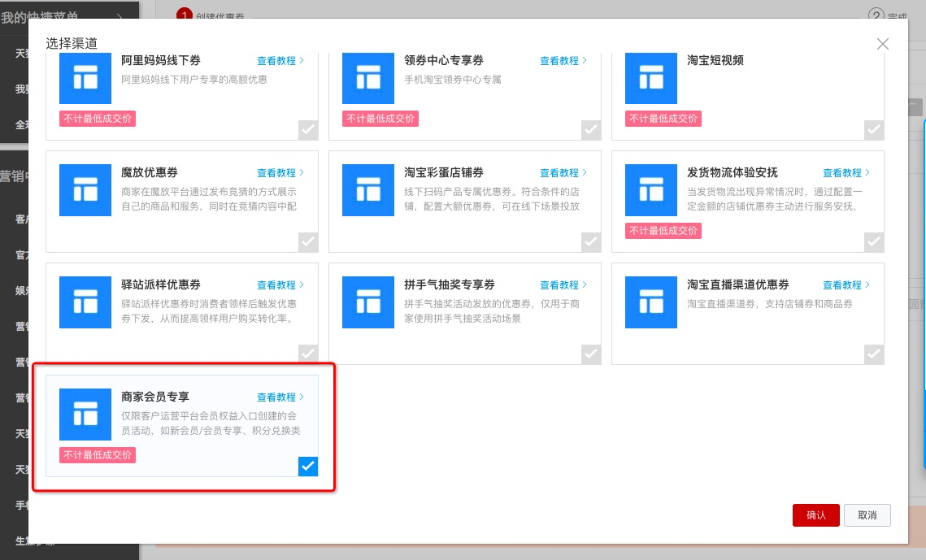Click 不计最低成交价 tag on 商家会员专享
This screenshot has width=926, height=560.
coord(98,455)
